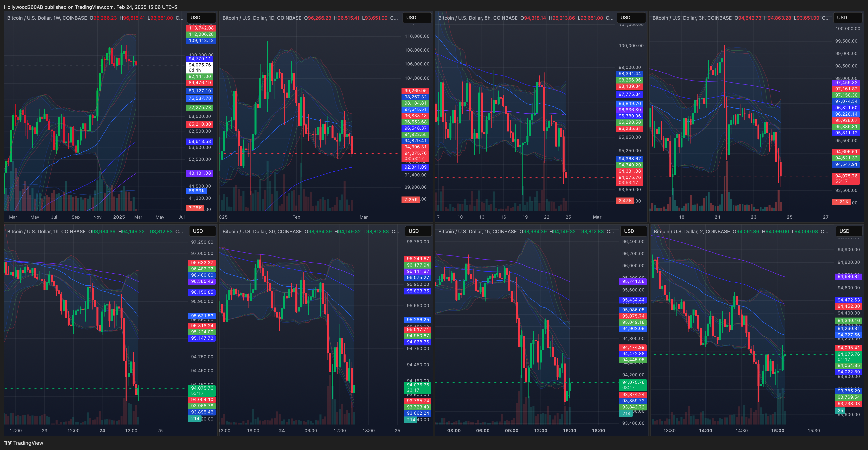Select the red 65,210.30 price label
This screenshot has height=450, width=868.
click(200, 124)
